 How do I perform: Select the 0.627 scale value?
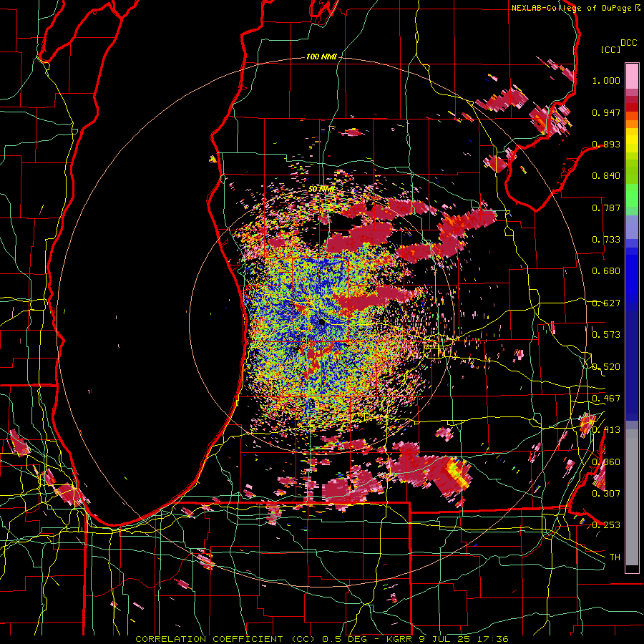click(606, 303)
